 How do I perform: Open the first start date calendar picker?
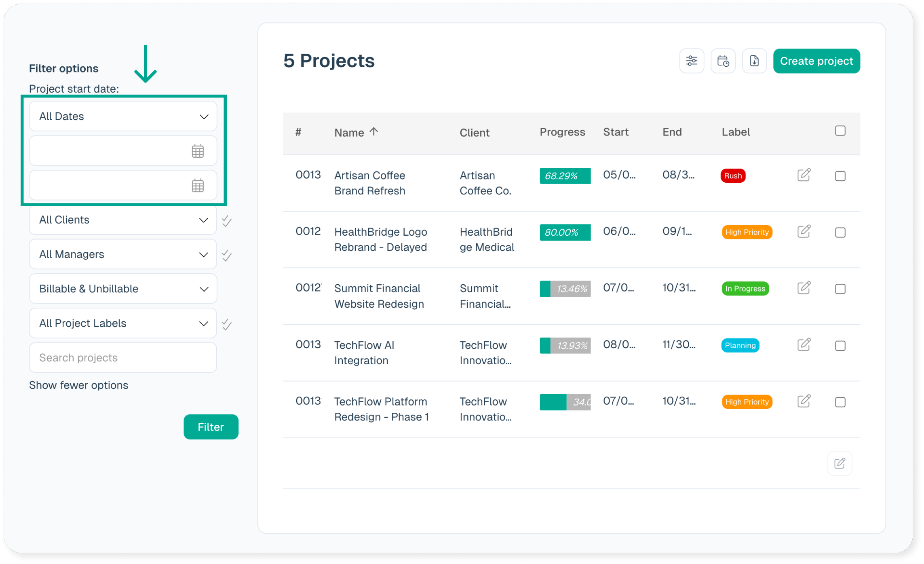(x=197, y=151)
